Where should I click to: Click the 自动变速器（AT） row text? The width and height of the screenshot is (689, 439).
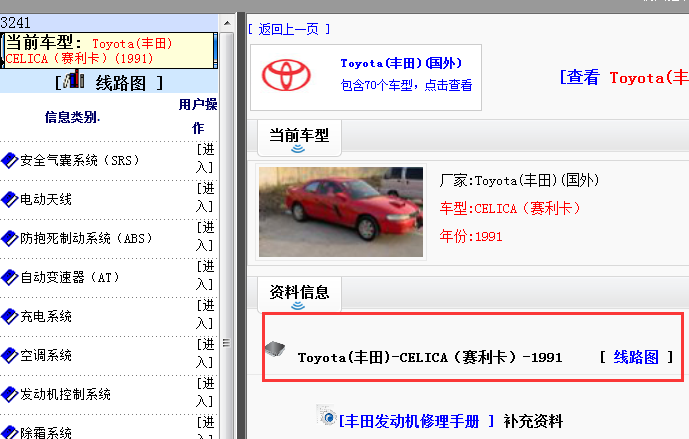(x=70, y=278)
